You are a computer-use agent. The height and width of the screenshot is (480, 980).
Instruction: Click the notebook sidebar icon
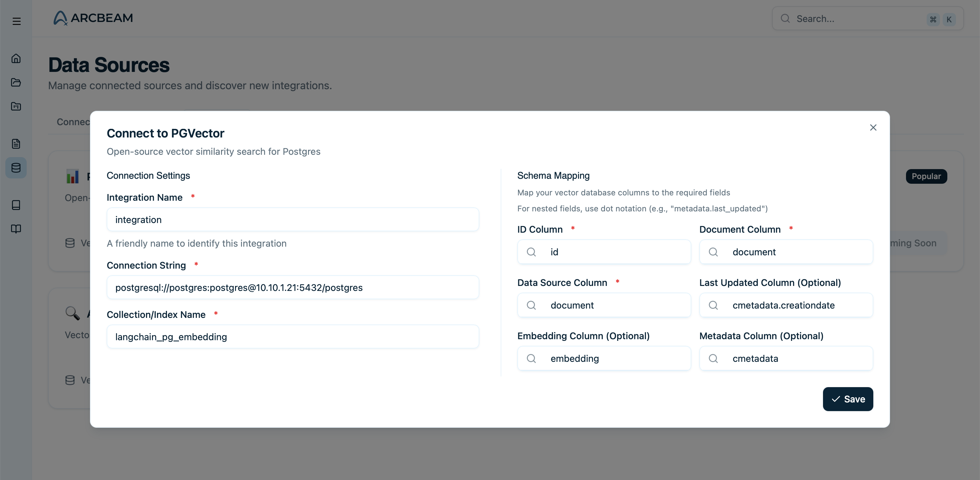pos(16,205)
